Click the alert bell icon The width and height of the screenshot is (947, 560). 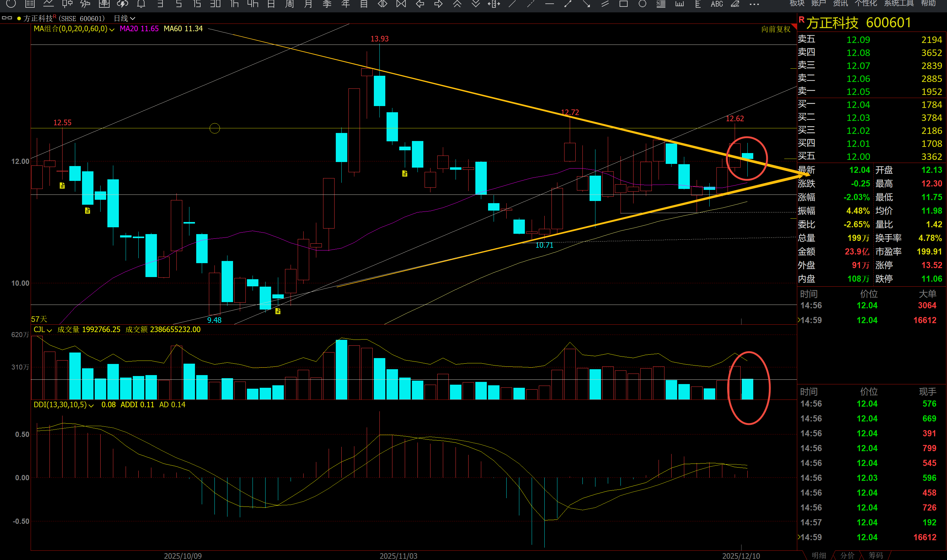point(141,4)
